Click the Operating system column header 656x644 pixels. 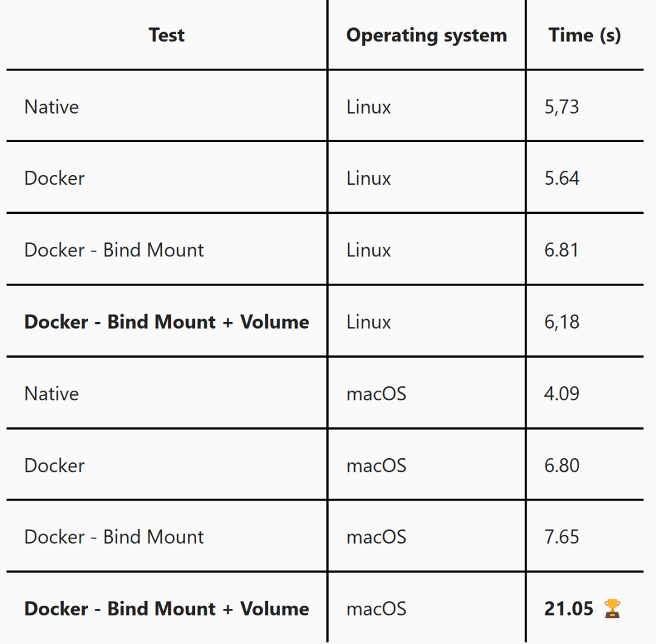426,36
